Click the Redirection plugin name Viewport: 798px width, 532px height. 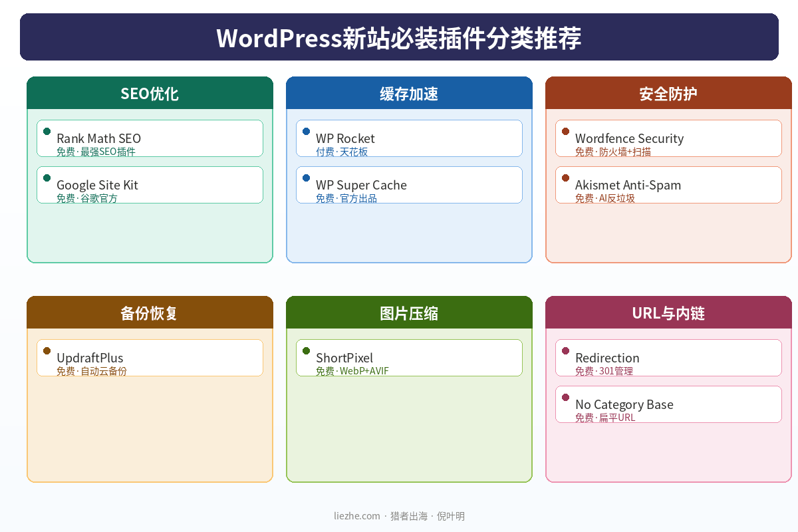point(607,358)
